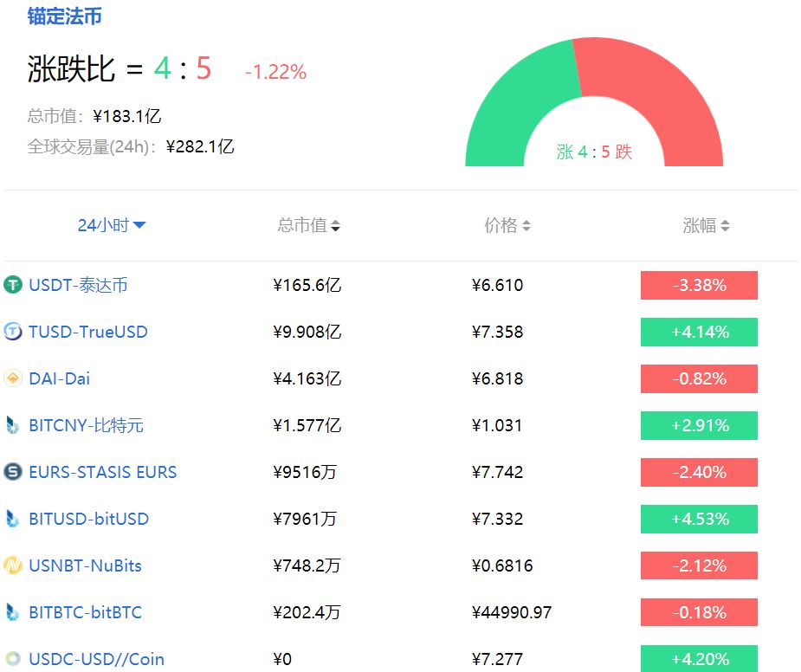The width and height of the screenshot is (801, 672).
Task: Click the -0.82% change badge for DAI
Action: (x=699, y=378)
